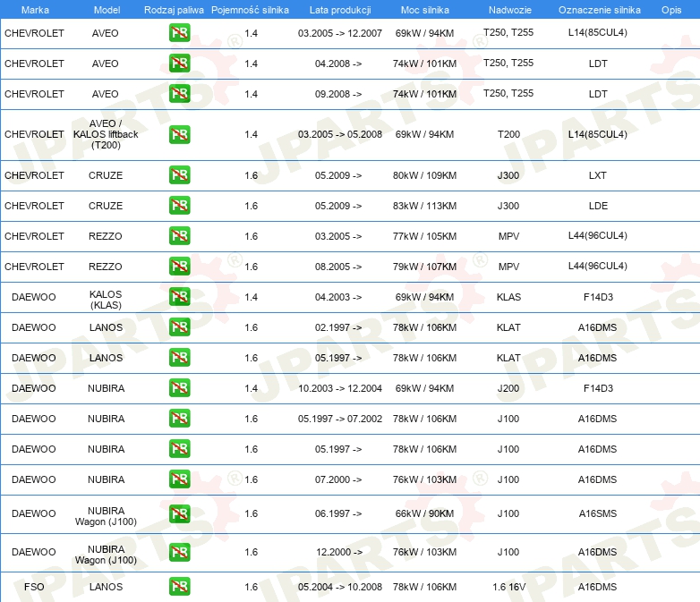Select the 'LXT' engine code cell

tap(597, 175)
